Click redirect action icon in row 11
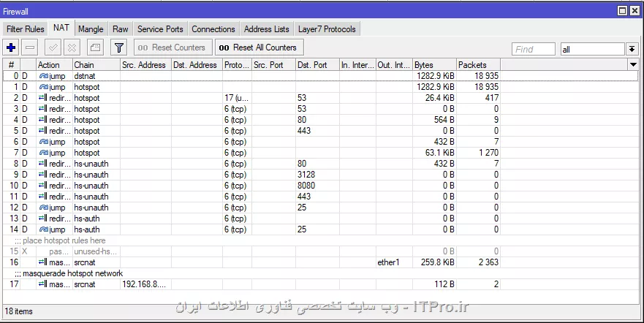The width and height of the screenshot is (644, 323). (42, 197)
